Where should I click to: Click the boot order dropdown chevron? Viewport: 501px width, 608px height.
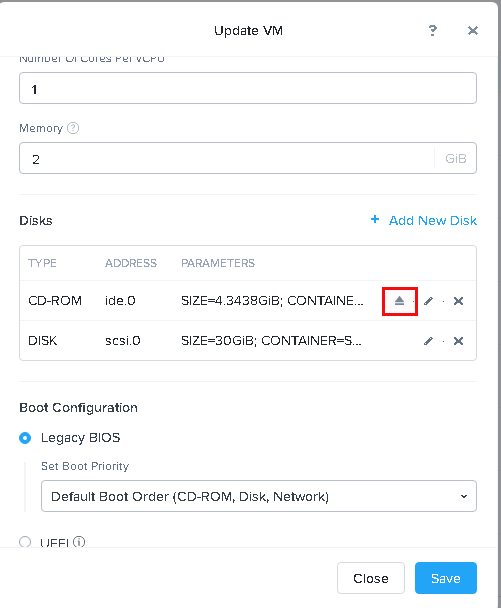tap(464, 496)
